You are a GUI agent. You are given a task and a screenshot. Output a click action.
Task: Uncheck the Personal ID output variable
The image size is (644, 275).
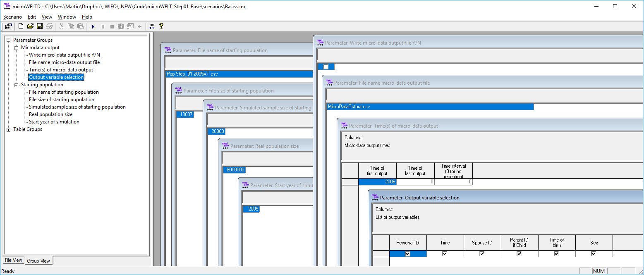pos(408,254)
